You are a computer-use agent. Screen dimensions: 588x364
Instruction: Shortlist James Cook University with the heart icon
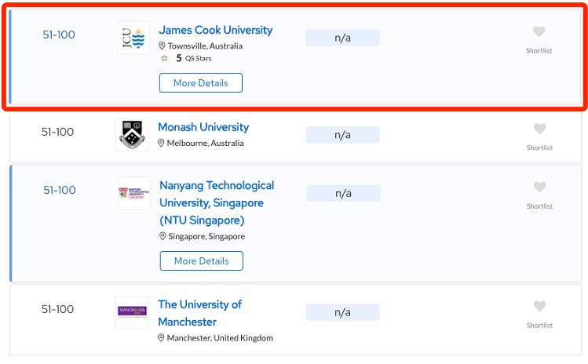(x=539, y=31)
